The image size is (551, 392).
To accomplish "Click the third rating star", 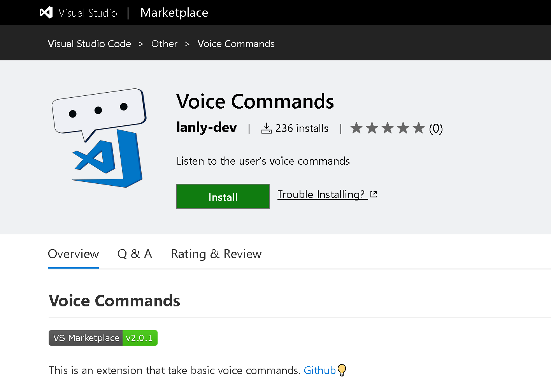I will tap(388, 128).
